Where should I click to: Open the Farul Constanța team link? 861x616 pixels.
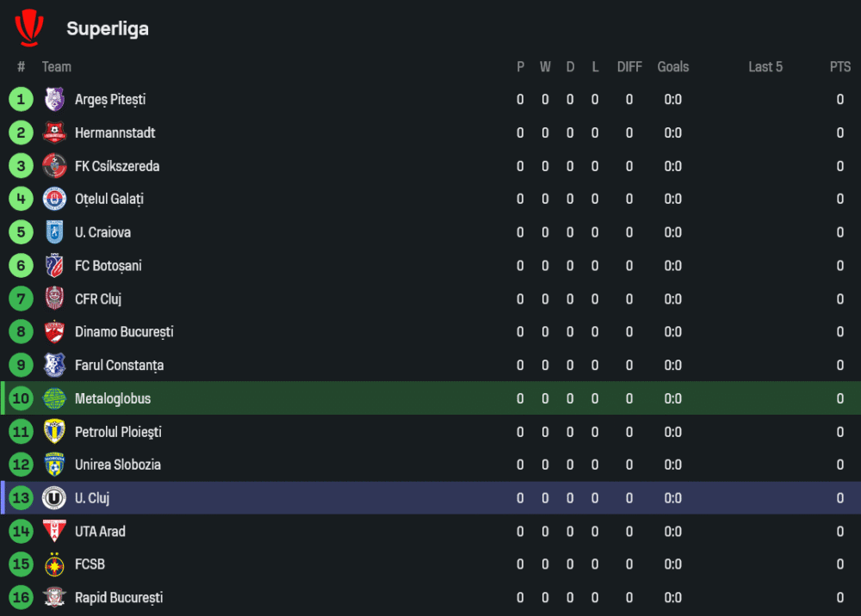click(x=119, y=366)
